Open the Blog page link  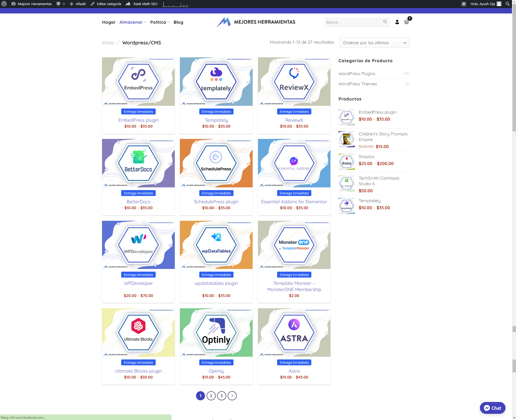(x=178, y=22)
